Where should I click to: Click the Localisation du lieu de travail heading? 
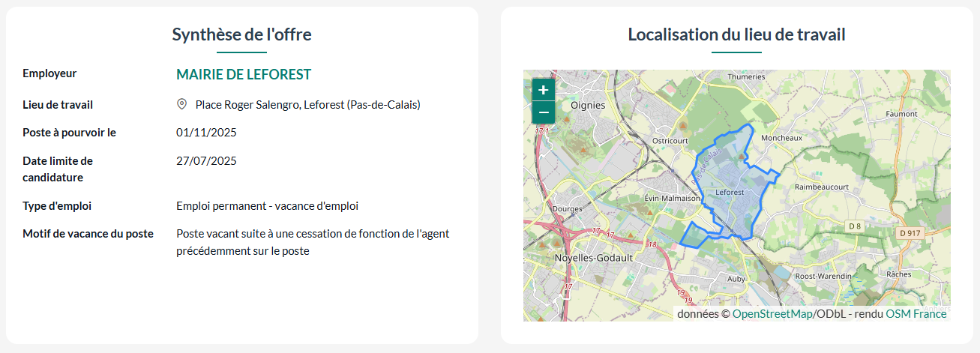pyautogui.click(x=736, y=34)
